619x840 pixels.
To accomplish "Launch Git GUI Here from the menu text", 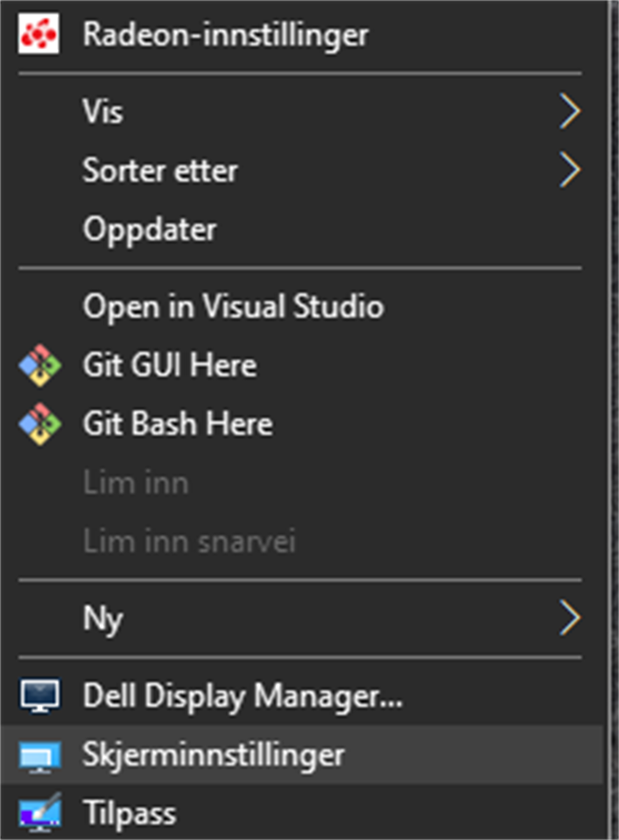I will 170,365.
